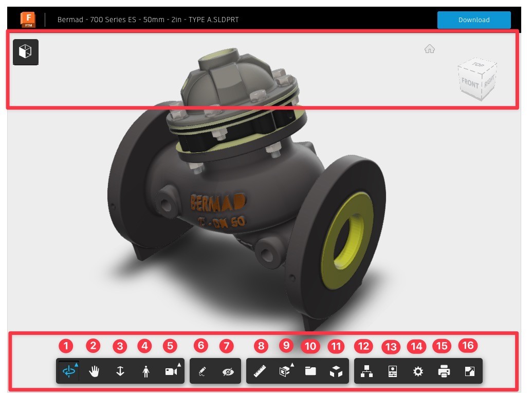Activate First Person walk tool
This screenshot has width=532, height=393.
(x=146, y=371)
